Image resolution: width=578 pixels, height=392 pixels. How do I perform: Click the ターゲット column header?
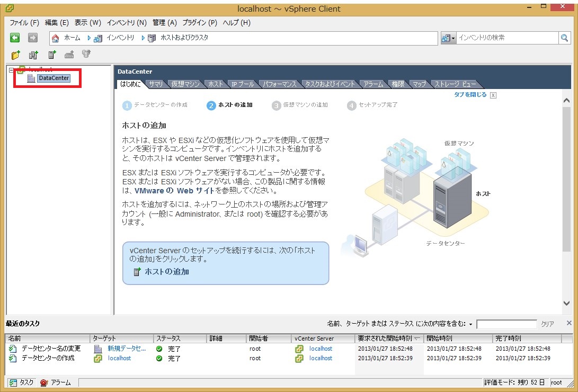point(122,338)
